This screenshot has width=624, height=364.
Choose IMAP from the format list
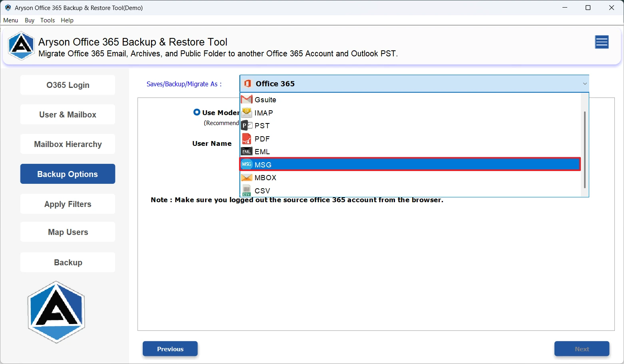[x=410, y=113]
